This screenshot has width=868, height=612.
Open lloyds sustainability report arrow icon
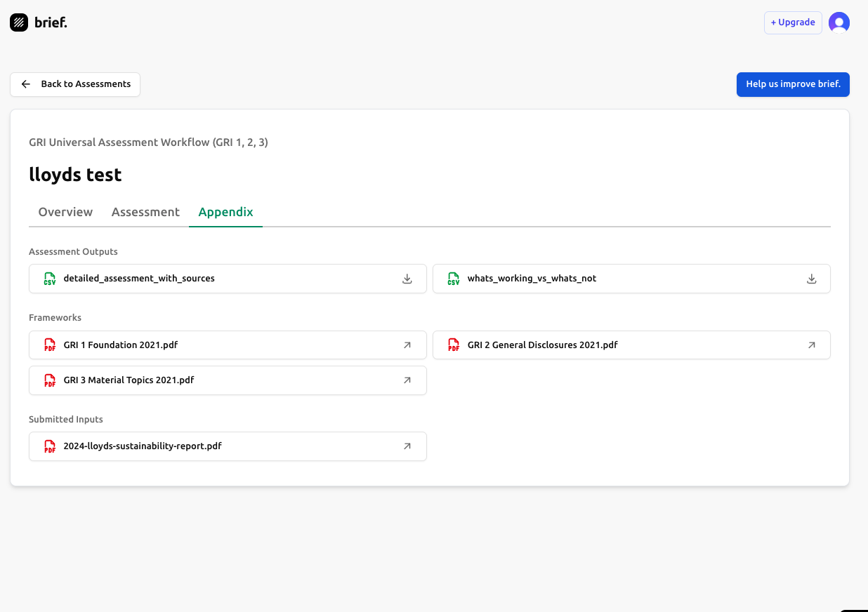(407, 446)
